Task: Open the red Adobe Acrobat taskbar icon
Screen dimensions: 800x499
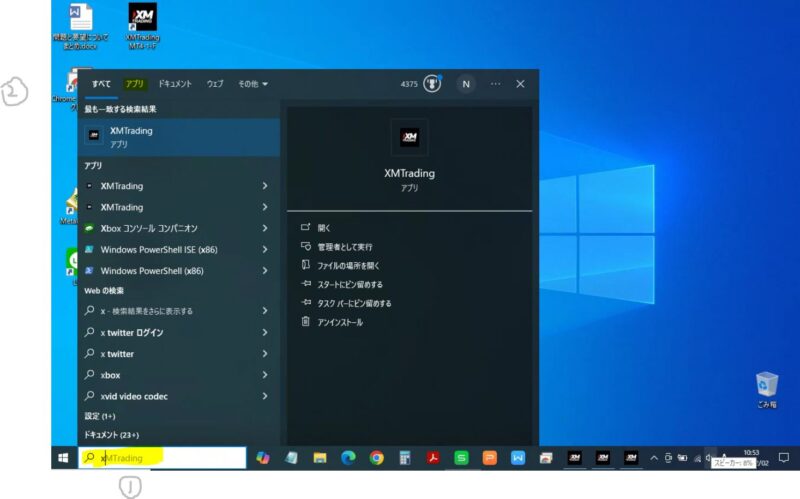Action: pos(433,458)
